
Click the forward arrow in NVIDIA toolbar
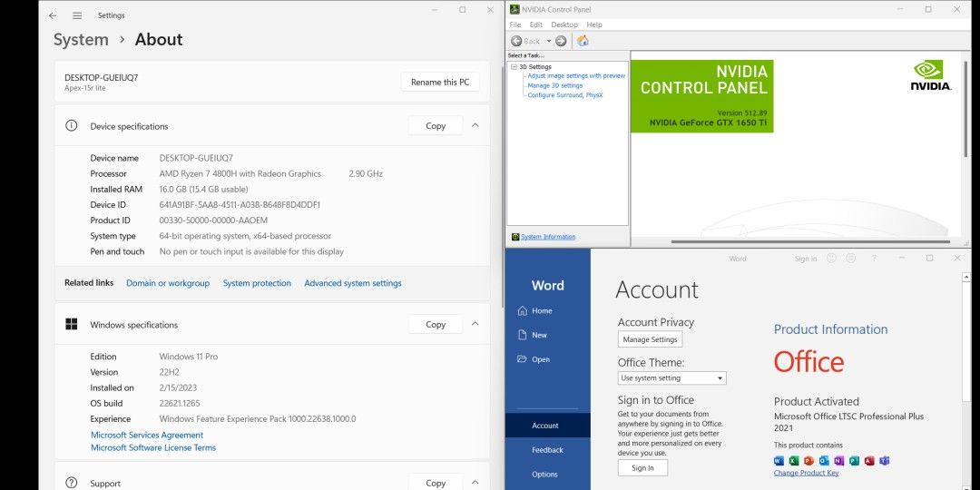[x=561, y=41]
